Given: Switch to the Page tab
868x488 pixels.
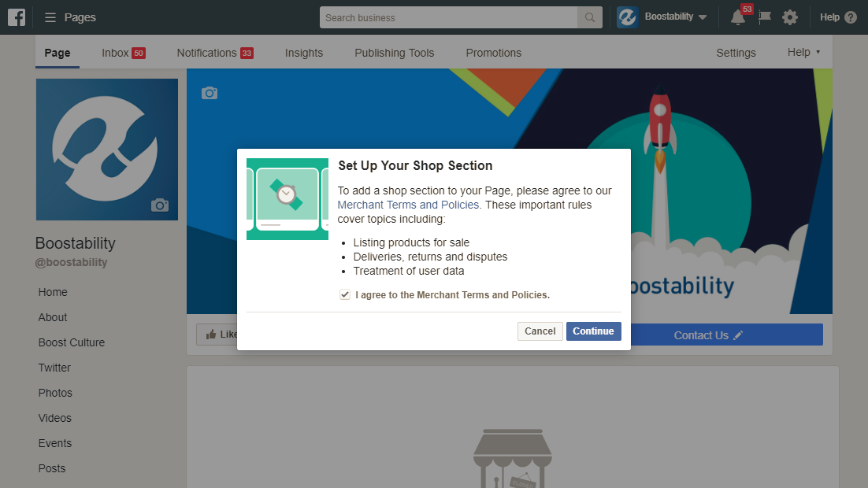Looking at the screenshot, I should click(57, 53).
